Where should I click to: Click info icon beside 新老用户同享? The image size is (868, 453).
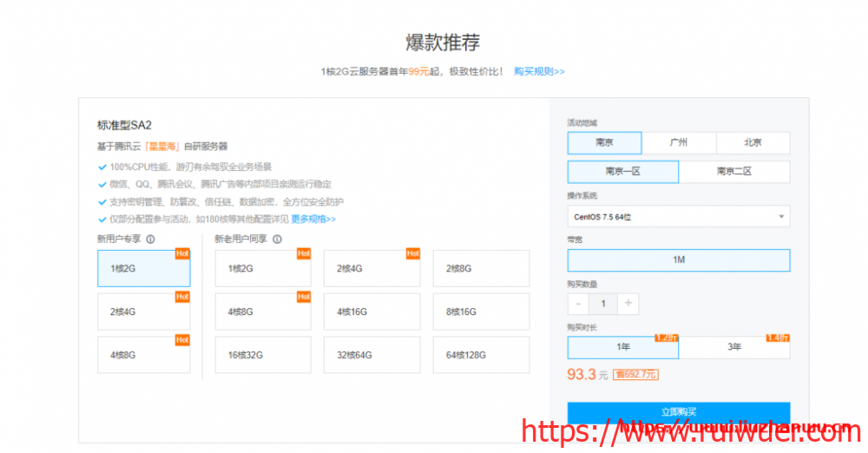click(x=277, y=239)
